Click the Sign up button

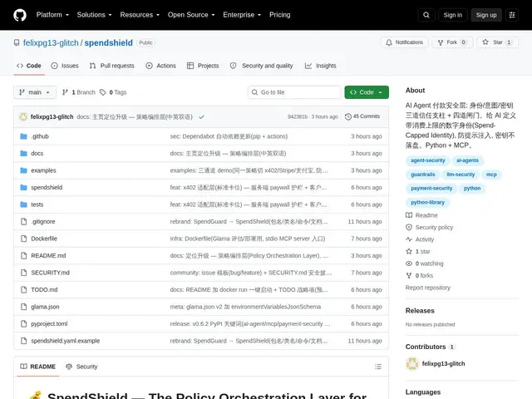[485, 15]
